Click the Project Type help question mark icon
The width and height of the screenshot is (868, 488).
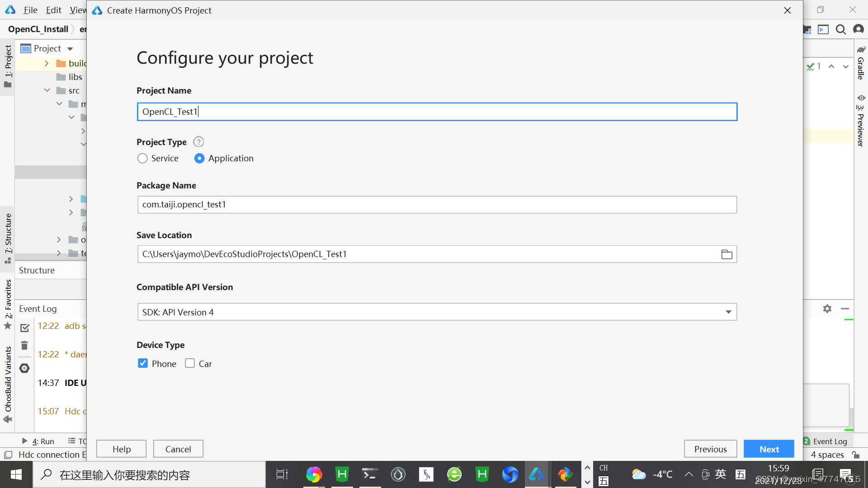pos(198,142)
